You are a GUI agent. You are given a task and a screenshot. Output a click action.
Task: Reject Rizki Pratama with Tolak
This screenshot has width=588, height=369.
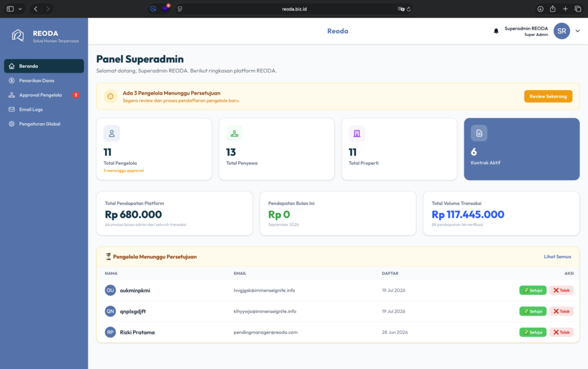(x=562, y=332)
